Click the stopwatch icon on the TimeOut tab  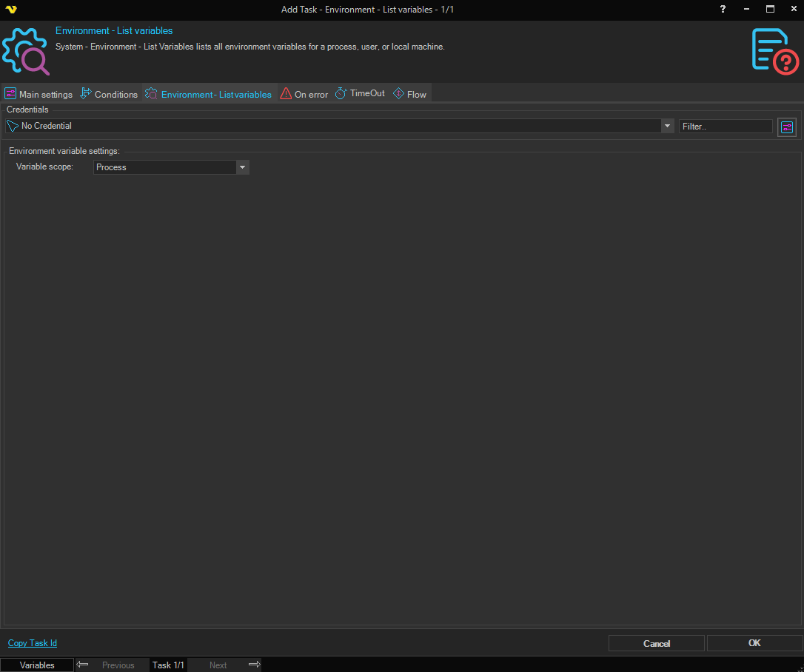click(341, 94)
